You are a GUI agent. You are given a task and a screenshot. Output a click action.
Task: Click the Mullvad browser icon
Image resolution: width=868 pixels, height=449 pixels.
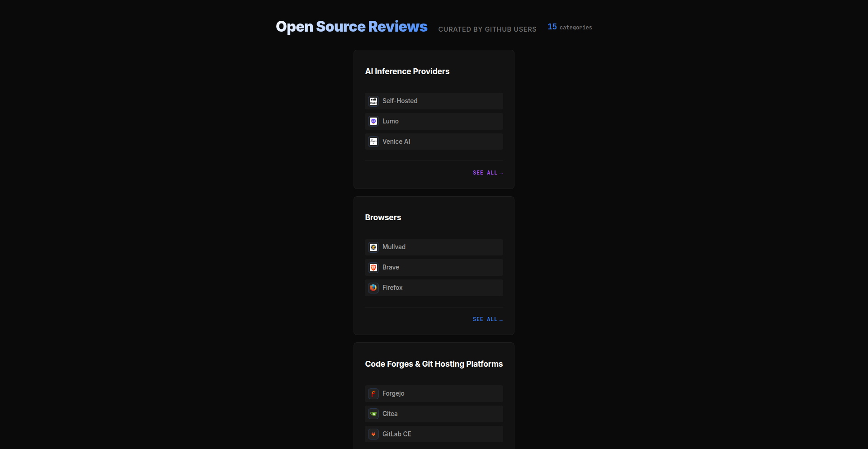[x=373, y=247]
